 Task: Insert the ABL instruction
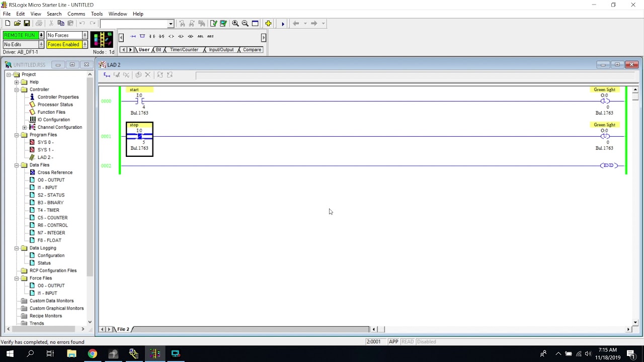pyautogui.click(x=200, y=36)
